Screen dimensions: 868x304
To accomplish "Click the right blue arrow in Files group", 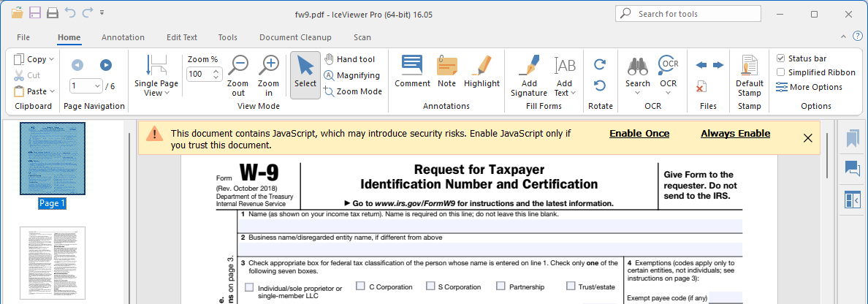I will [718, 65].
